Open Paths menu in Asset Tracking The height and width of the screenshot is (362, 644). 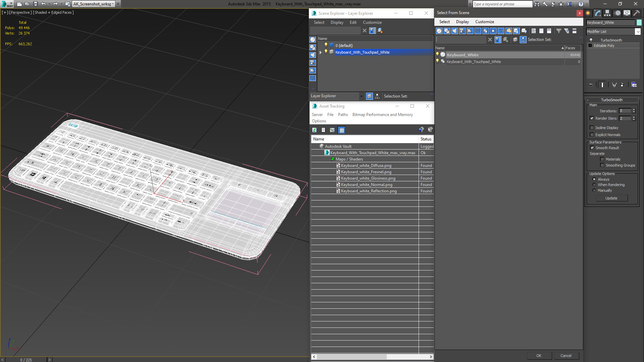pyautogui.click(x=342, y=115)
